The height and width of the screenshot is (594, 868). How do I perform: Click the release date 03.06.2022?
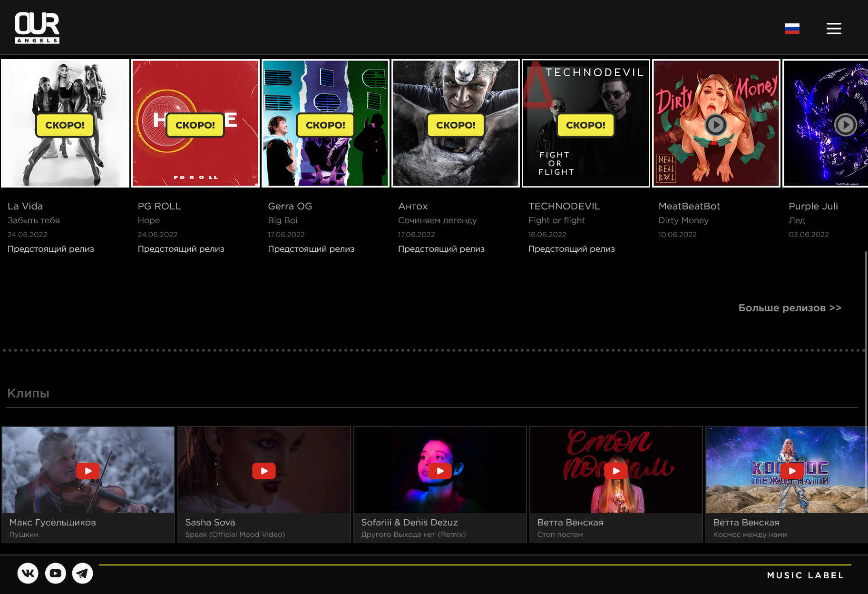click(x=809, y=235)
